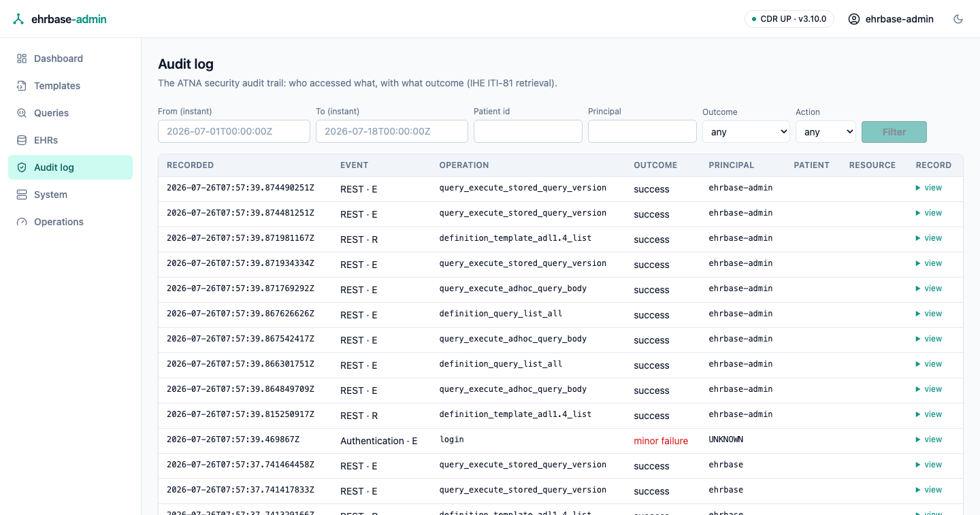Click the Patient id input
The width and height of the screenshot is (980, 515).
tap(528, 131)
